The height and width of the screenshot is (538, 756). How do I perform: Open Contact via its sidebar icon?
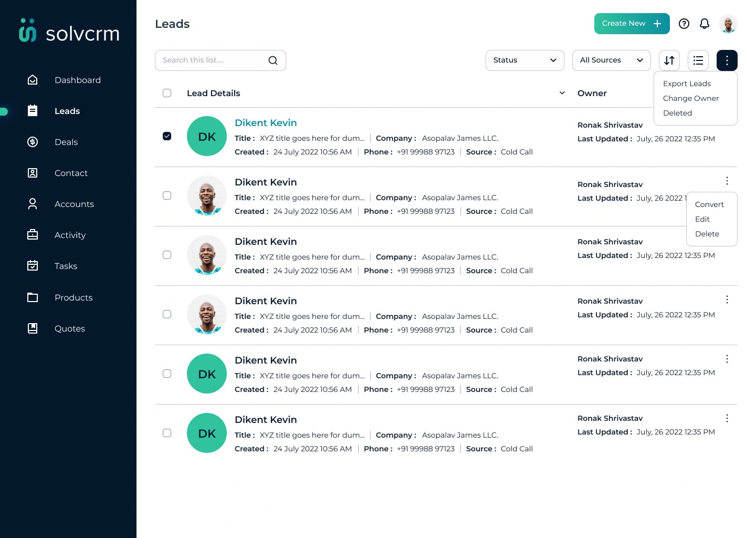coord(33,173)
